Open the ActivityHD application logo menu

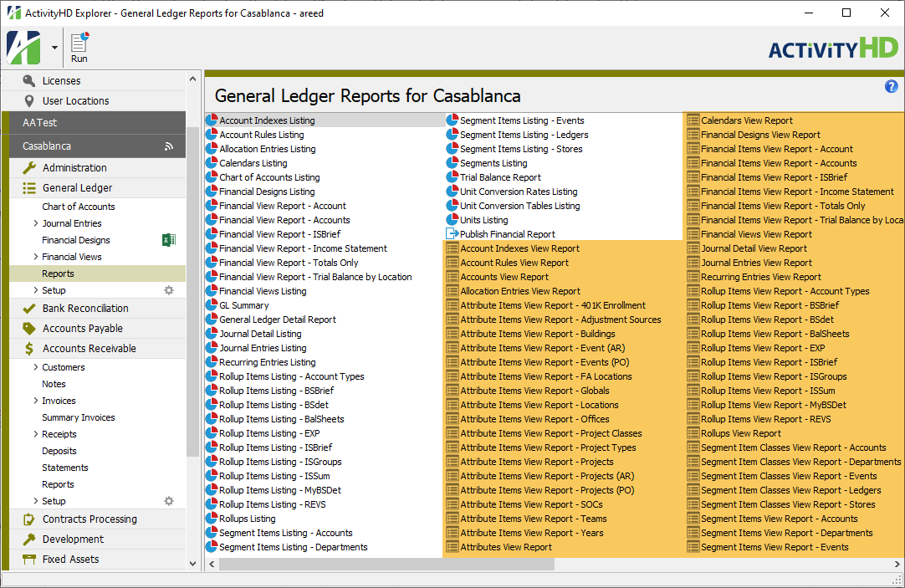point(23,48)
